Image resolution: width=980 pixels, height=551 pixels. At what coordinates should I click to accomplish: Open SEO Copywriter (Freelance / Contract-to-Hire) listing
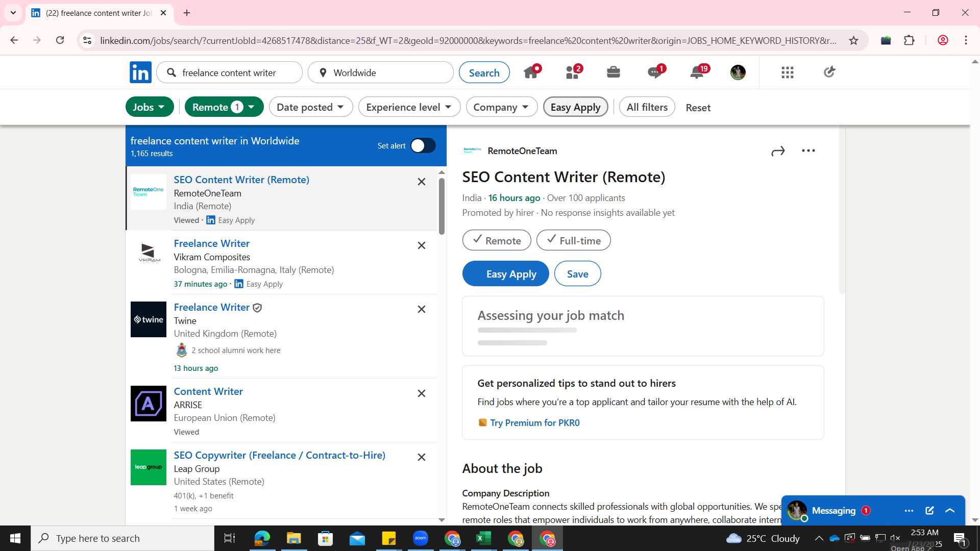point(279,455)
